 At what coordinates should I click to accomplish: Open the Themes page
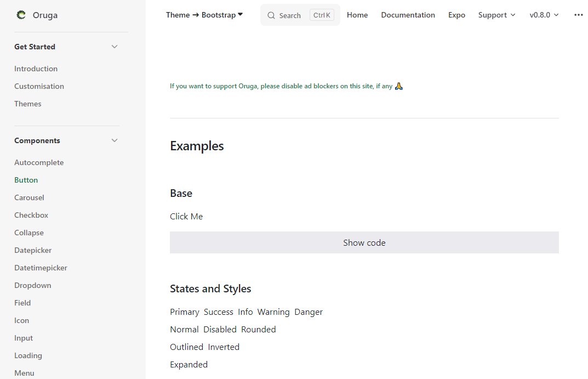tap(28, 104)
